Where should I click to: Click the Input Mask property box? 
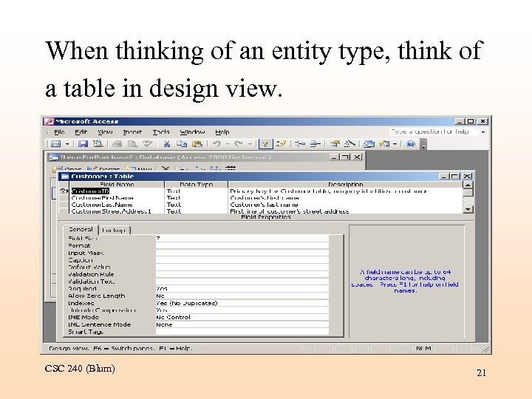click(x=242, y=253)
